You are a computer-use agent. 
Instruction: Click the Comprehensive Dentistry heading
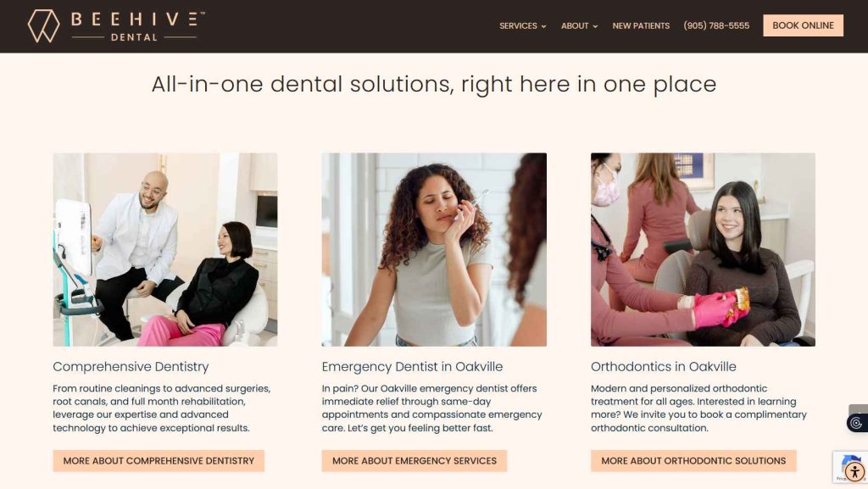coord(131,367)
